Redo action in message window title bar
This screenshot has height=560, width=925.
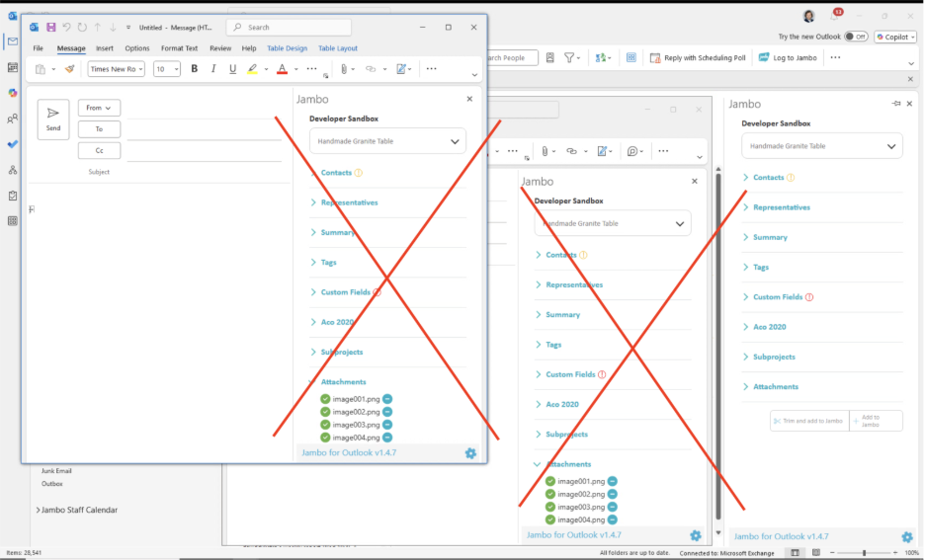click(82, 27)
